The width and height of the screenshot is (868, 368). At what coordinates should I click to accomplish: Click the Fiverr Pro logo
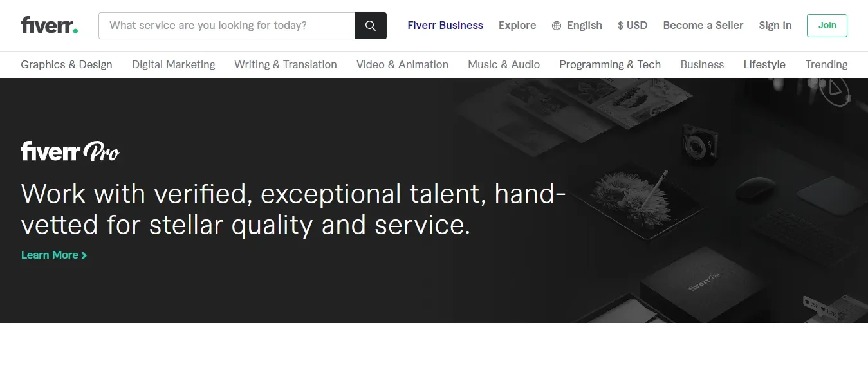click(x=69, y=152)
